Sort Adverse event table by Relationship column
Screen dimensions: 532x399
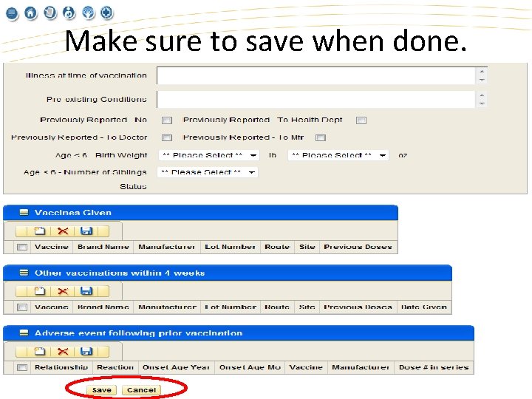point(61,367)
